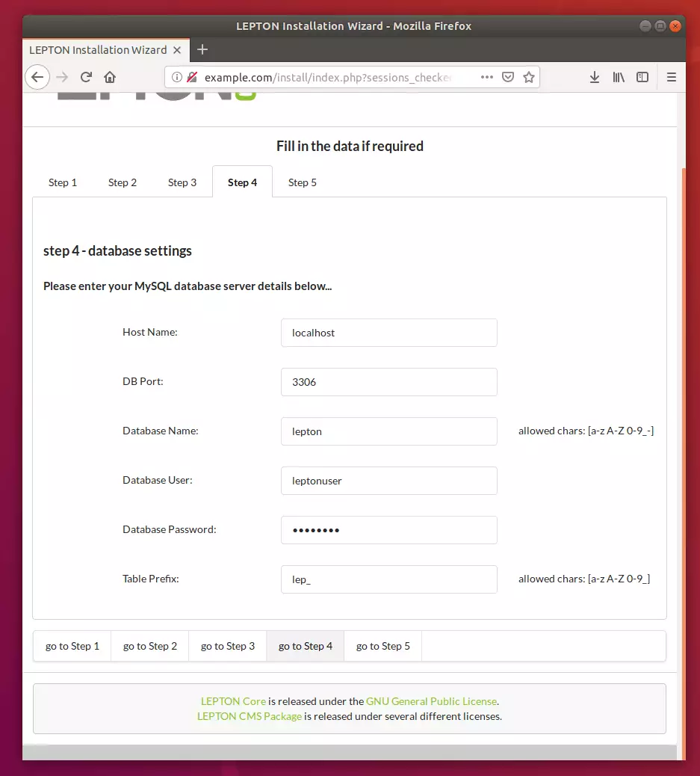Click 'allowed chars' hint beside Database Name
700x776 pixels.
[586, 431]
